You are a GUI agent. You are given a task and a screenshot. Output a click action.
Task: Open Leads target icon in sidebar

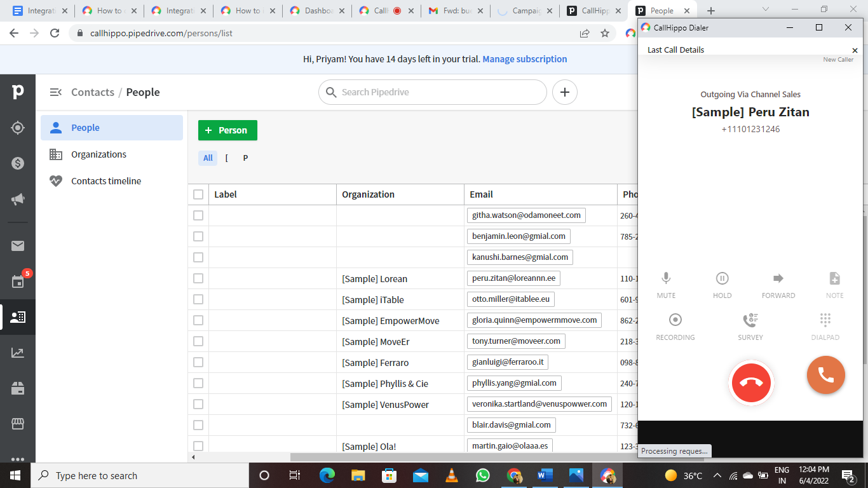point(18,128)
